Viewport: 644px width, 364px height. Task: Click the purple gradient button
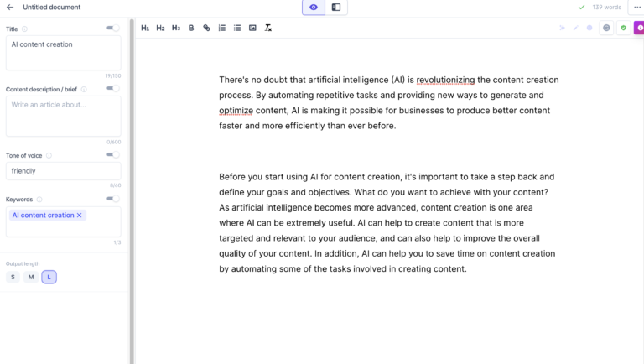pos(639,28)
